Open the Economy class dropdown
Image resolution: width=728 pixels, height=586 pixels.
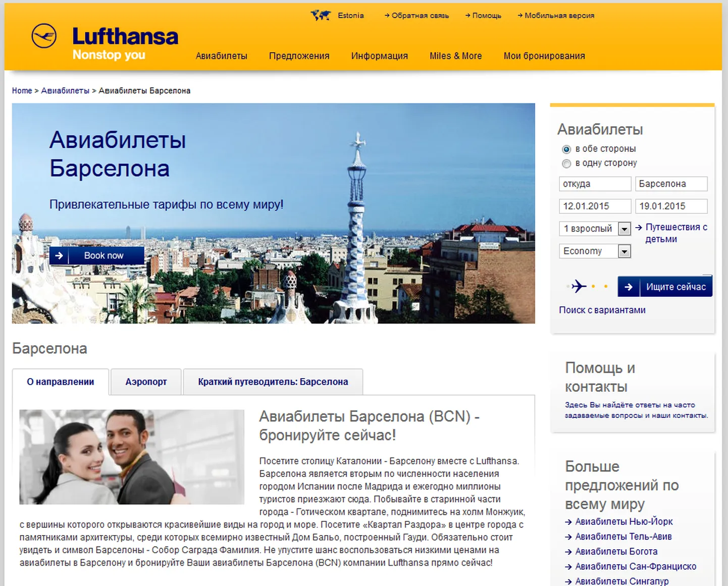pos(595,251)
